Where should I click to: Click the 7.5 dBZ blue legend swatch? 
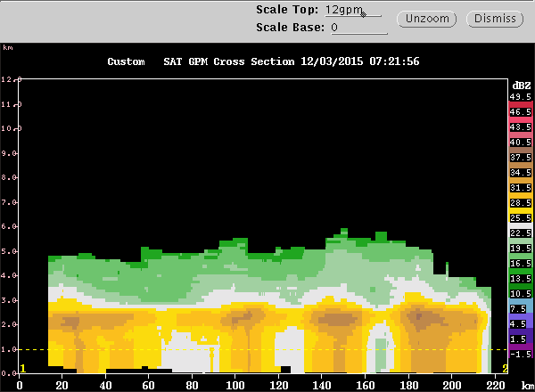click(x=520, y=309)
